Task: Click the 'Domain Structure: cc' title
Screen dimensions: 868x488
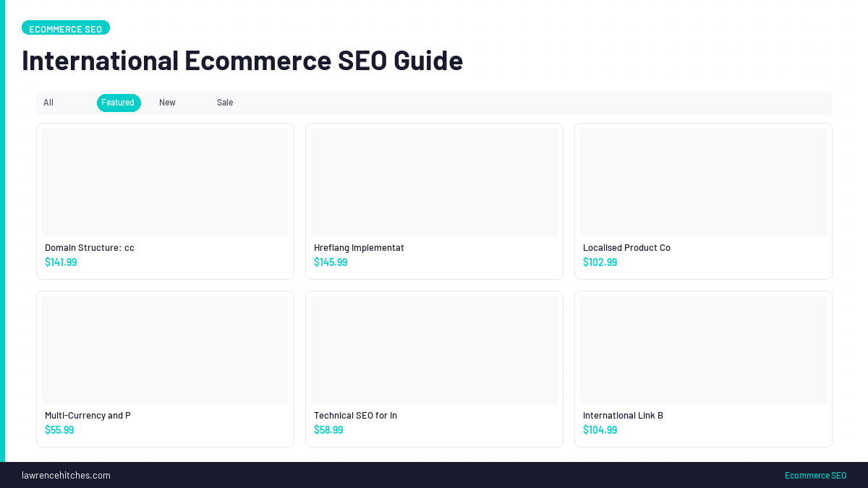Action: click(x=90, y=248)
